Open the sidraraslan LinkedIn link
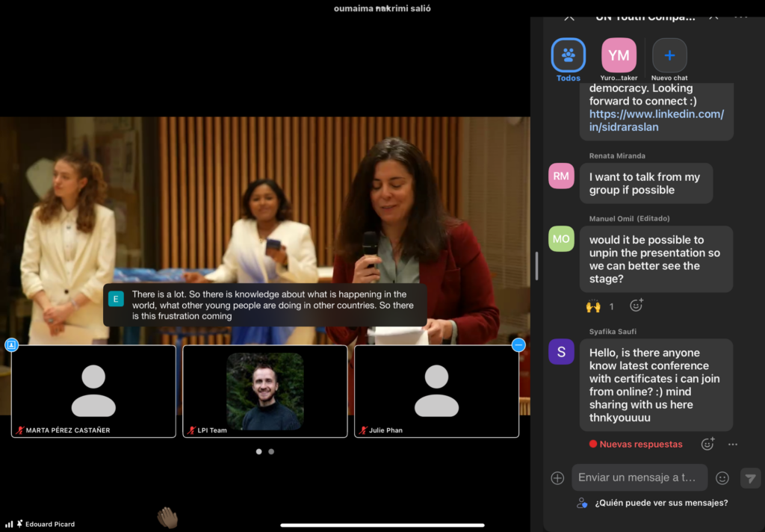Viewport: 765px width, 532px height. [x=657, y=120]
